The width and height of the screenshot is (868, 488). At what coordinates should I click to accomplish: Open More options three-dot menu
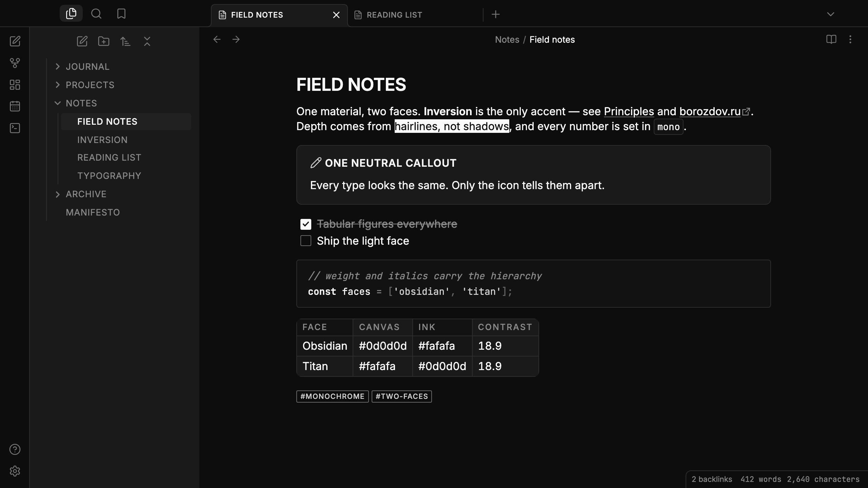pyautogui.click(x=850, y=40)
